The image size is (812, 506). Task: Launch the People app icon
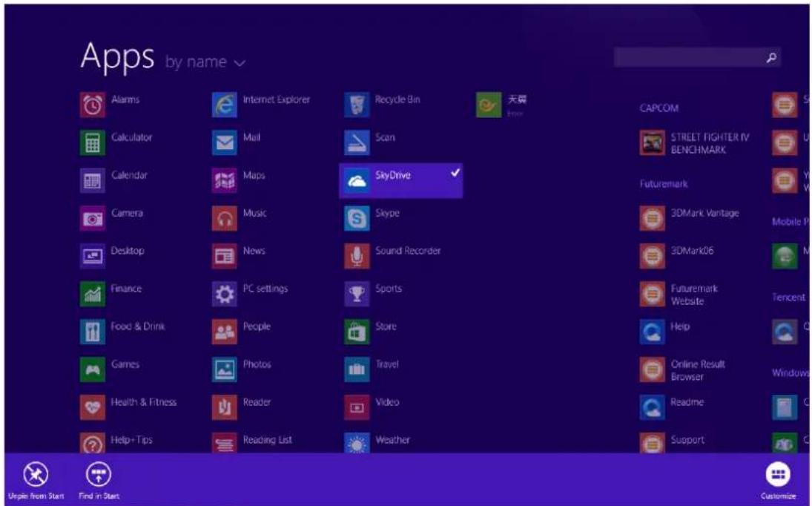[224, 332]
